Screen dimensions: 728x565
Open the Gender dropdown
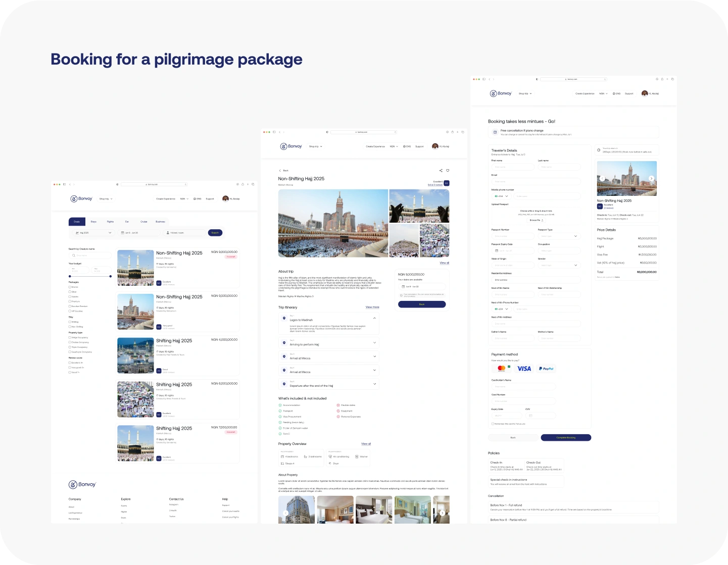point(559,265)
